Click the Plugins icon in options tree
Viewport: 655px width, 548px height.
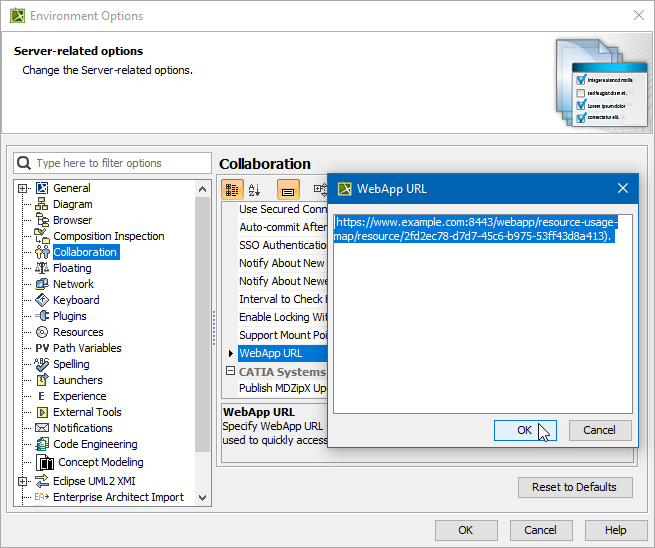click(x=42, y=316)
